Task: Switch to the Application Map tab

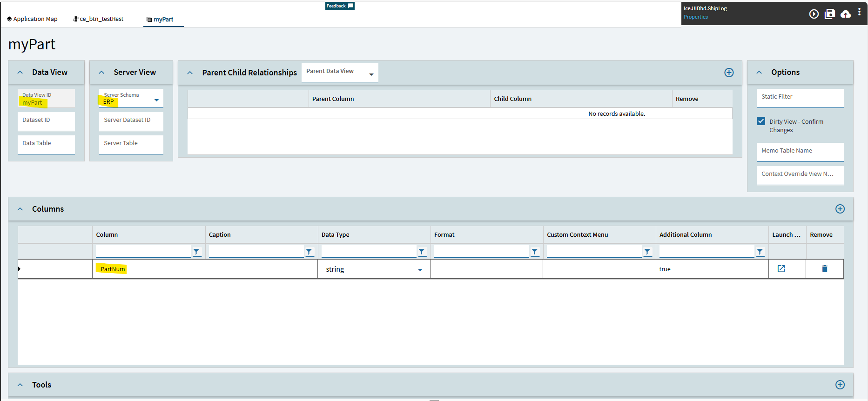Action: point(32,19)
